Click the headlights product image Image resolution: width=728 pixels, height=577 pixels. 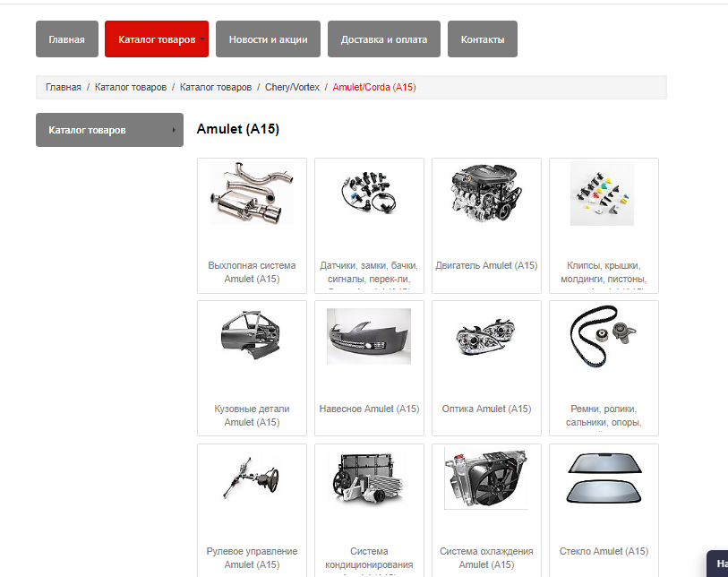coord(486,336)
